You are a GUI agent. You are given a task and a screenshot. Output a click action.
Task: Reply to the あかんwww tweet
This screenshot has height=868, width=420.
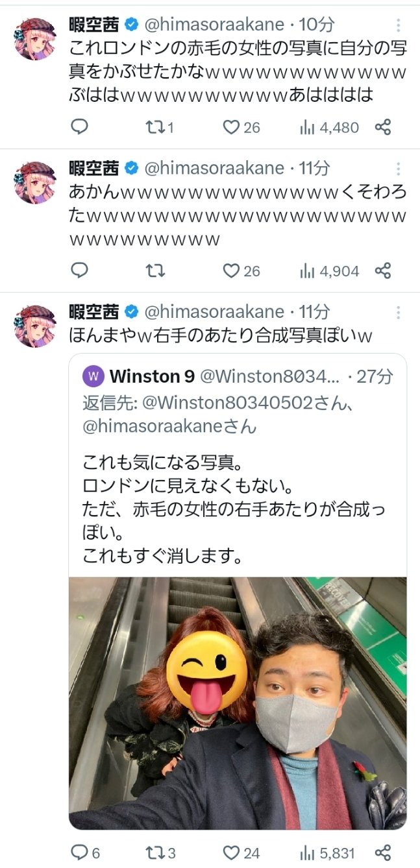click(x=79, y=271)
